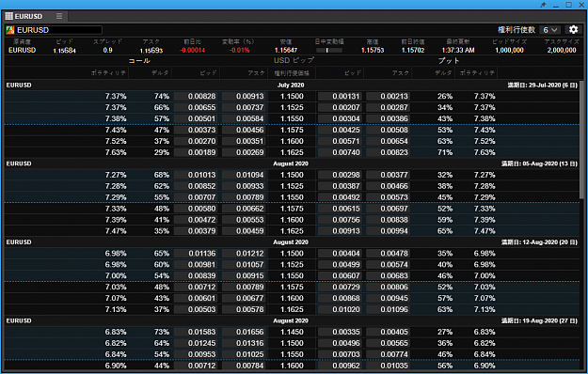This screenshot has width=588, height=374.
Task: Click the put bid 0.00607 button
Action: pyautogui.click(x=340, y=276)
